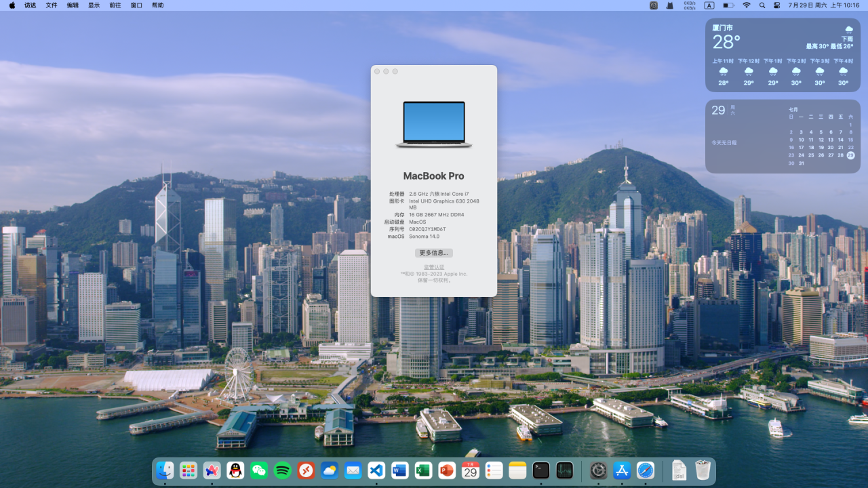Image resolution: width=868 pixels, height=488 pixels.
Task: Open WeChat from the Dock
Action: point(259,470)
